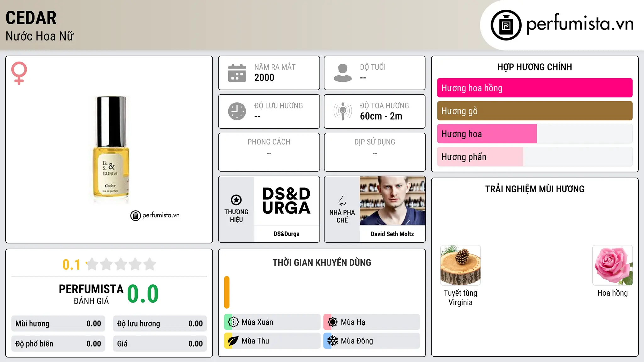Click the nose icon above Nhà Pha Chế
Screen dimensions: 644x362
[342, 200]
